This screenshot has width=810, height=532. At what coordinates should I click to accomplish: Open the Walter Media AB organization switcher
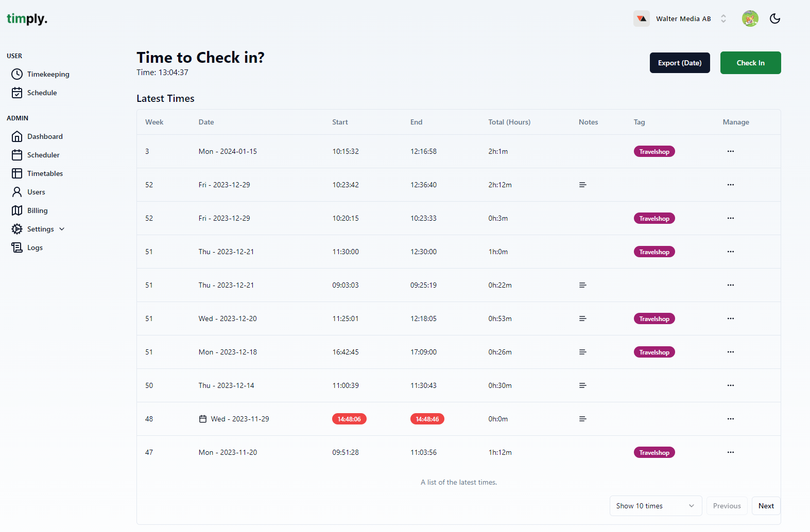(x=681, y=19)
